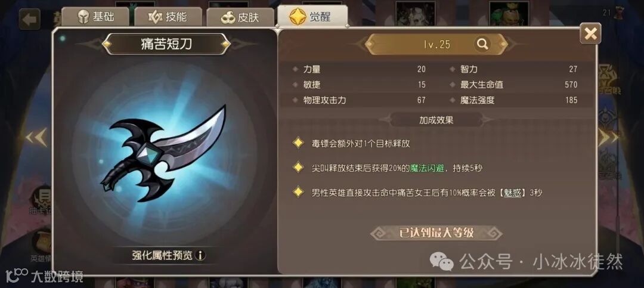
Task: Tap the hourglass icon at top right
Action: click(618, 13)
